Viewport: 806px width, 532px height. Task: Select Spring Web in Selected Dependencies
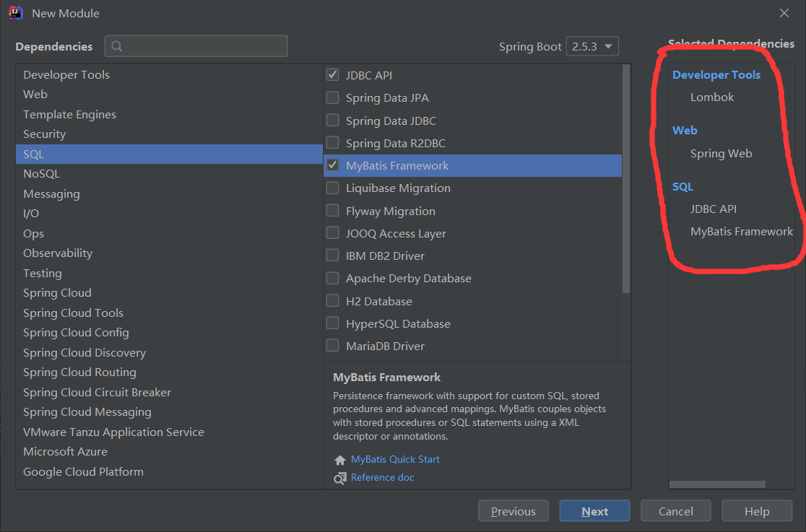point(721,153)
